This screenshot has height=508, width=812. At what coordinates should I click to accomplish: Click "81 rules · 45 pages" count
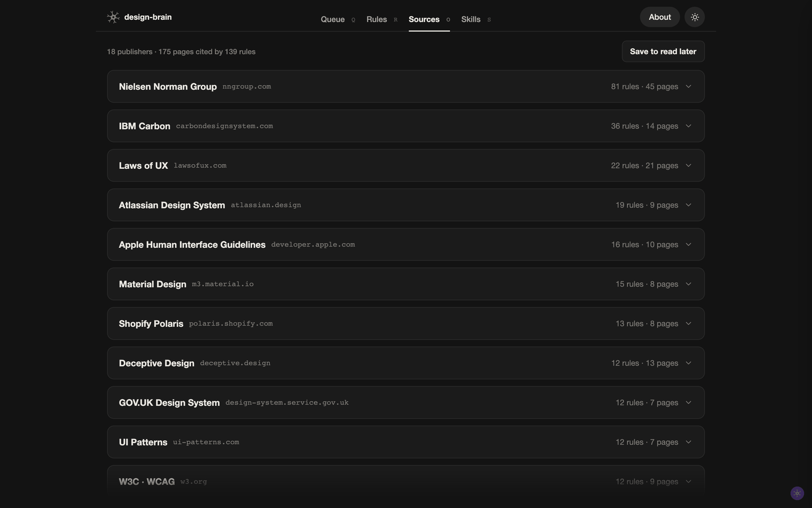pos(645,86)
